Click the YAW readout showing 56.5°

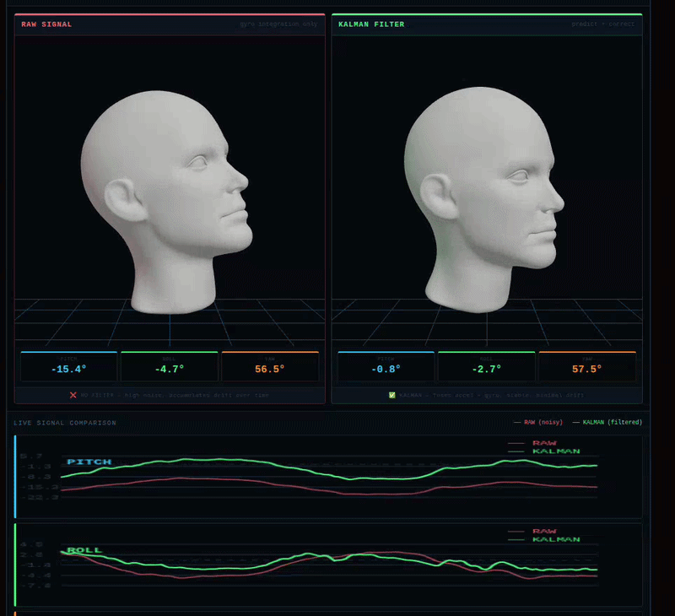(x=268, y=366)
